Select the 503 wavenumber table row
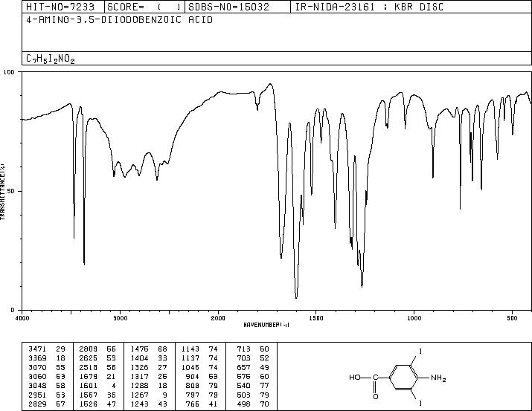Screen dimensions: 532x411 pos(253,395)
